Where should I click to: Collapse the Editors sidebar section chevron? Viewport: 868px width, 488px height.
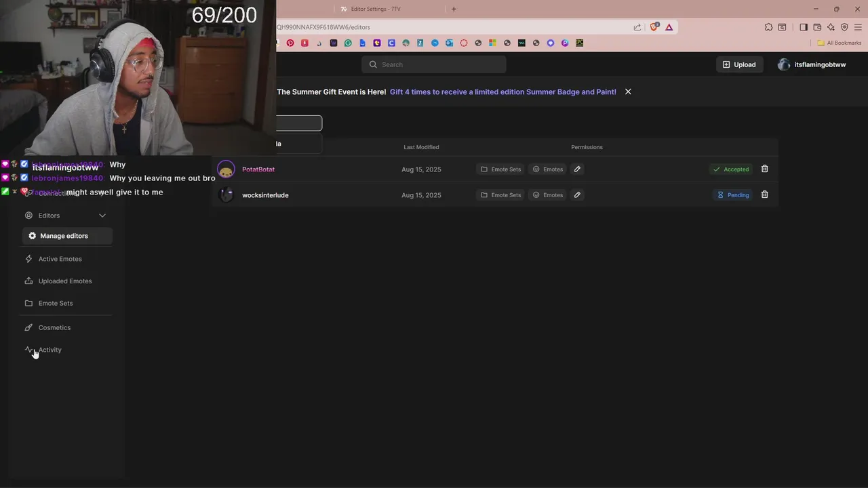(102, 216)
